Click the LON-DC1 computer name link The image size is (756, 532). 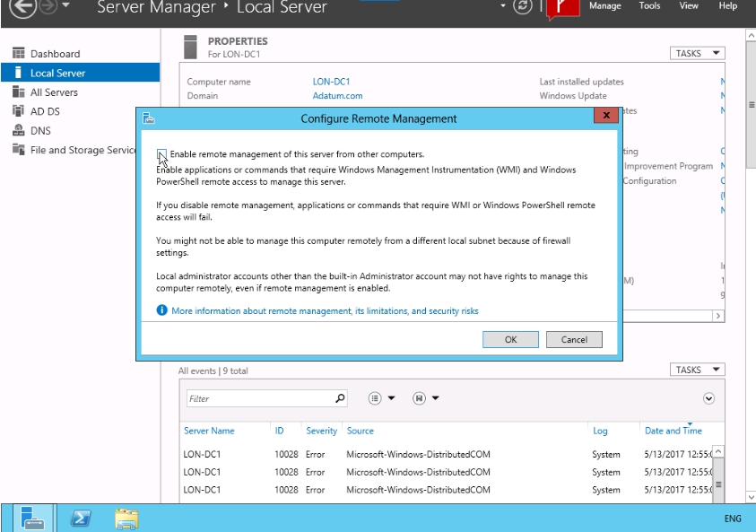(x=331, y=82)
